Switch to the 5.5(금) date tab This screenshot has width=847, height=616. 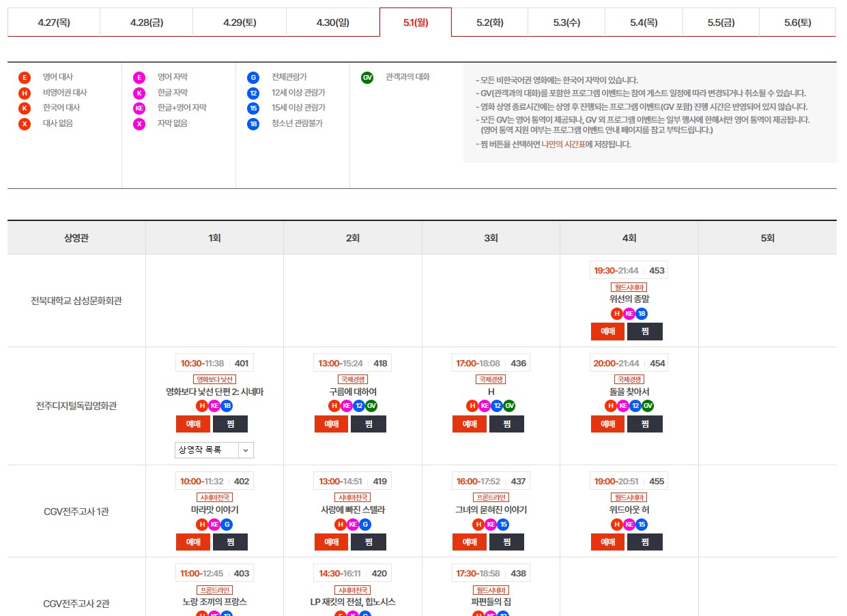[x=721, y=23]
